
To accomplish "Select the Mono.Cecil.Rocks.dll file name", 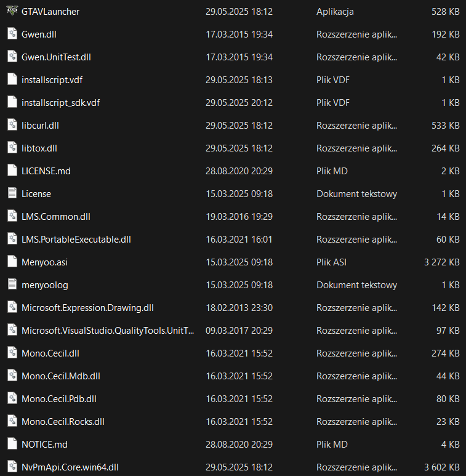I will click(x=63, y=421).
